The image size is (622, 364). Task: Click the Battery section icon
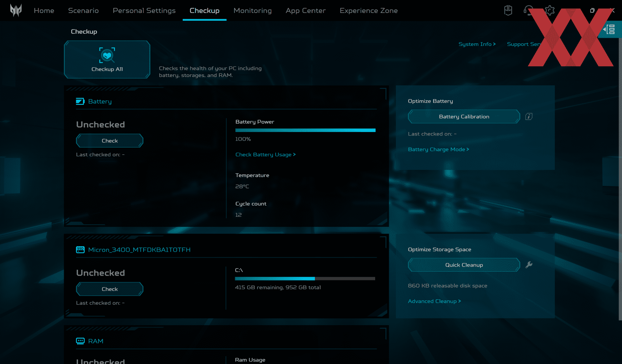[80, 101]
